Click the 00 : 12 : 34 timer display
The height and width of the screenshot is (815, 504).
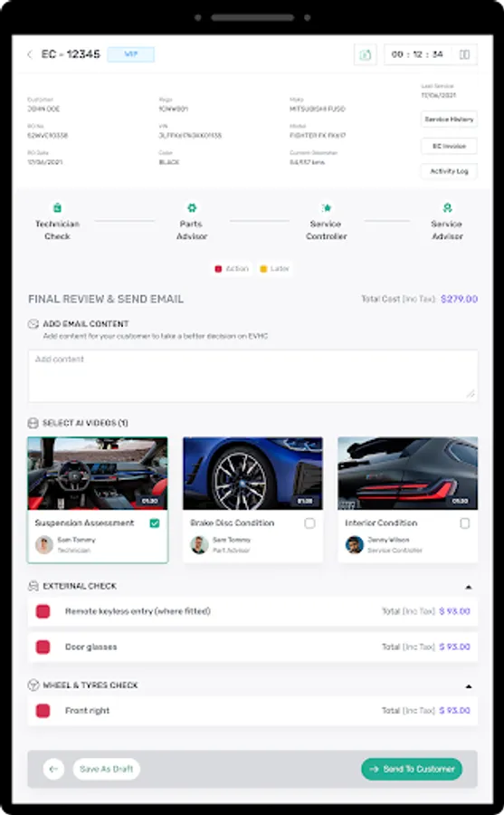(x=417, y=54)
